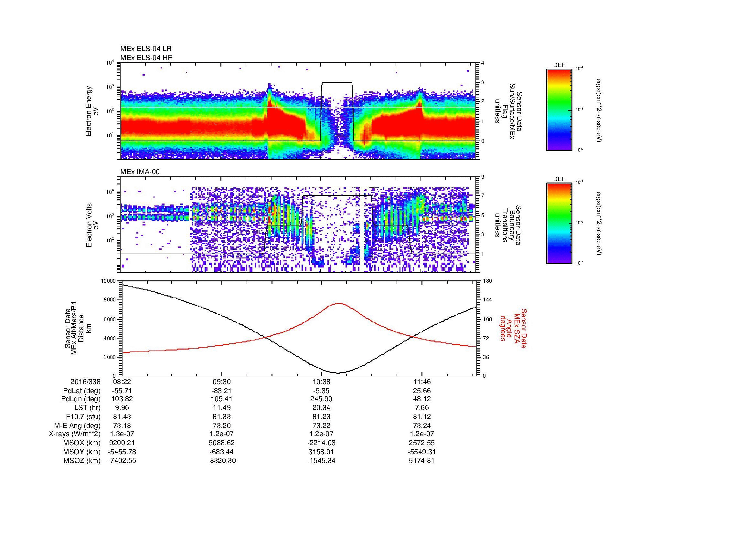Click the 'LST (hr)' row label

88,408
